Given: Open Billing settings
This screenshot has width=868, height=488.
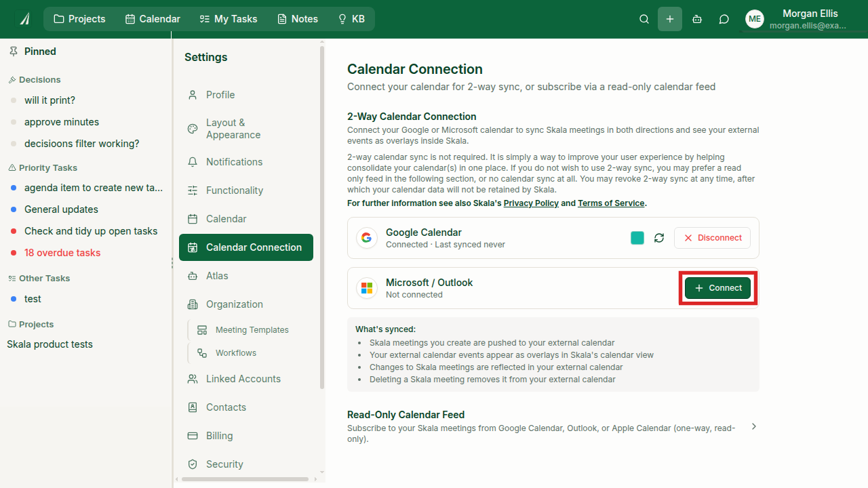Looking at the screenshot, I should pos(246,436).
